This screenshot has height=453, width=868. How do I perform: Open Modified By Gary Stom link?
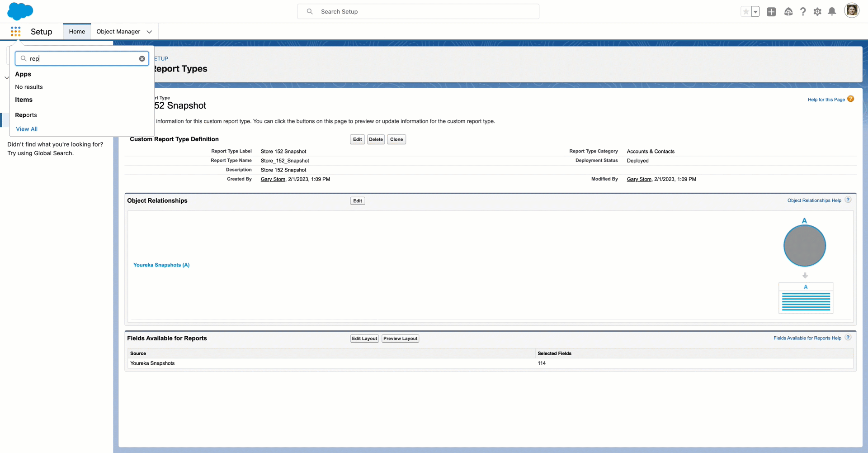click(x=639, y=179)
